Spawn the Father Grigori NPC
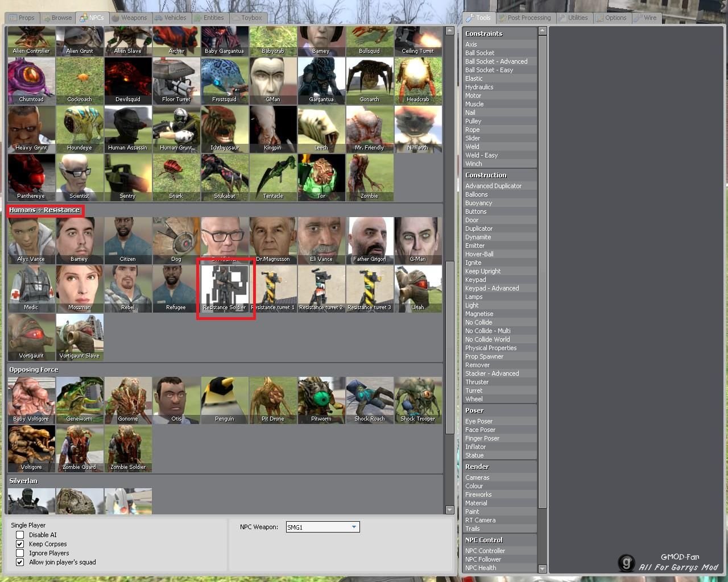728x582 pixels. point(370,240)
